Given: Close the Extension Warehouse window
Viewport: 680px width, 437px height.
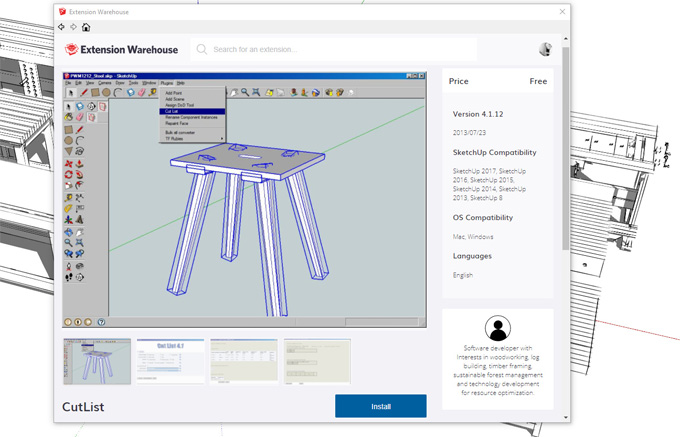Looking at the screenshot, I should tap(562, 12).
